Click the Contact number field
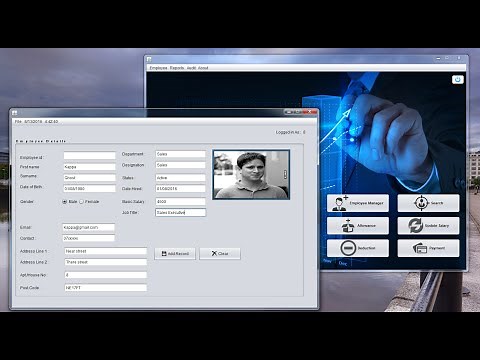This screenshot has width=480, height=360. (x=89, y=238)
